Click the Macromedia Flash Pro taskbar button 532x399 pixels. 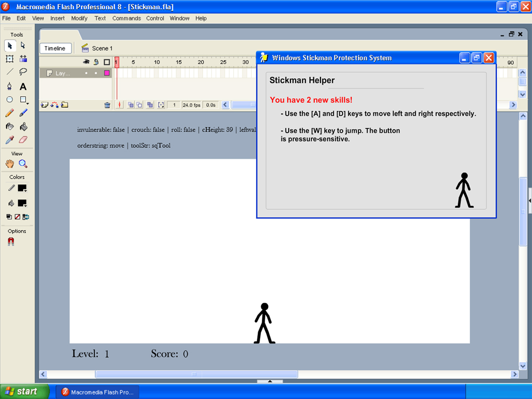point(98,392)
